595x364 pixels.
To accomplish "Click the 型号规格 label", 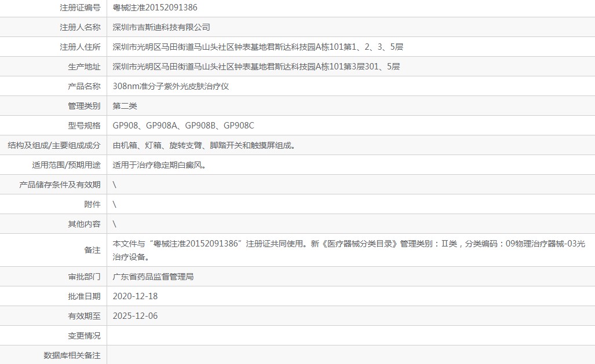I will click(x=84, y=126).
